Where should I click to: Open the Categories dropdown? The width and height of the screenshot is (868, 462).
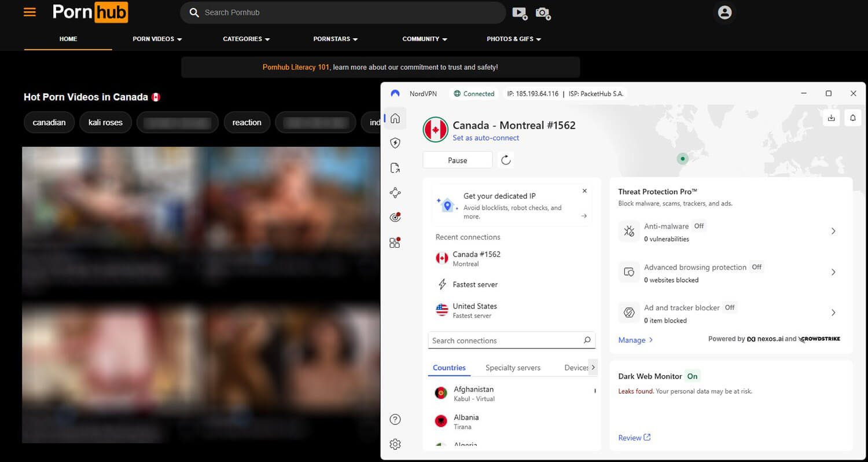click(x=246, y=39)
